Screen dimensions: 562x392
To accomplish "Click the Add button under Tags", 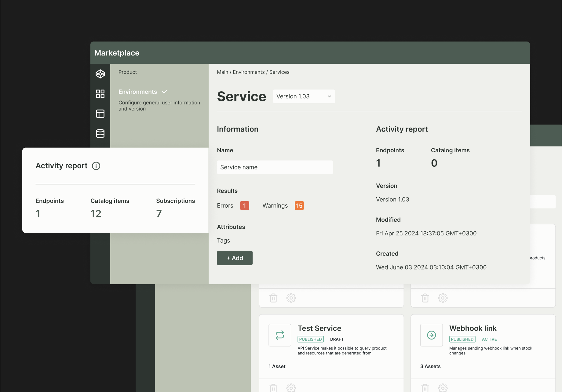I will (235, 258).
